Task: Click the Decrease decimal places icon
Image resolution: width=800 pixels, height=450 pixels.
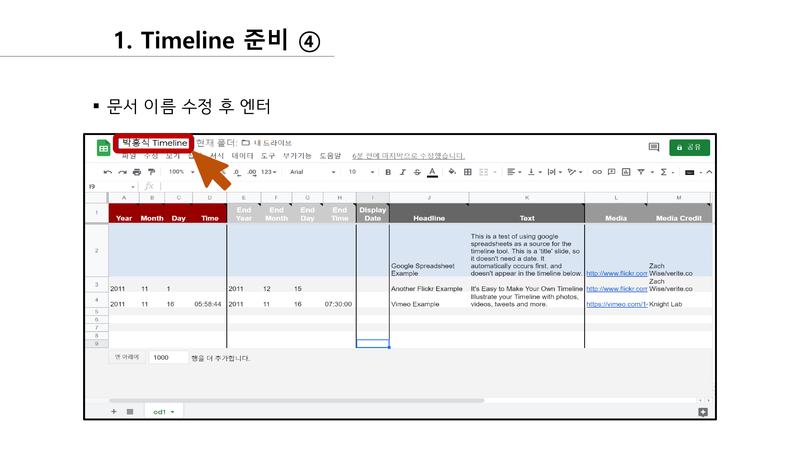Action: click(237, 172)
